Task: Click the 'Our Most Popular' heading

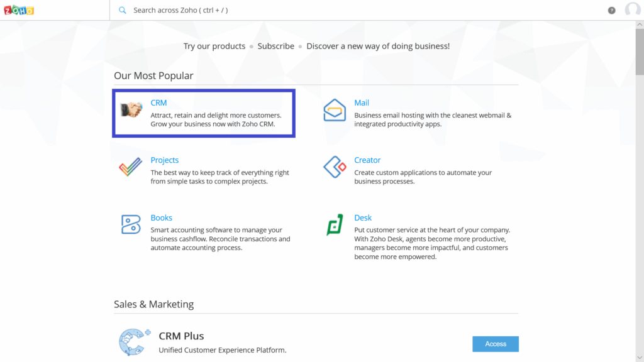Action: coord(153,75)
